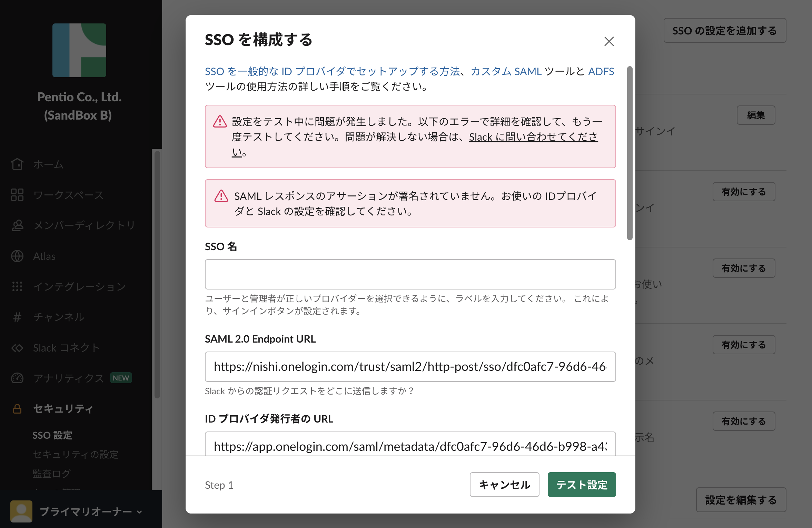Close the SSO configuration dialog
This screenshot has width=812, height=528.
[609, 41]
